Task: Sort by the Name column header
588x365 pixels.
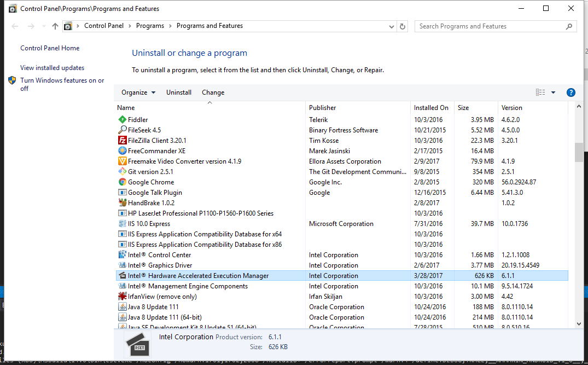Action: (210, 108)
